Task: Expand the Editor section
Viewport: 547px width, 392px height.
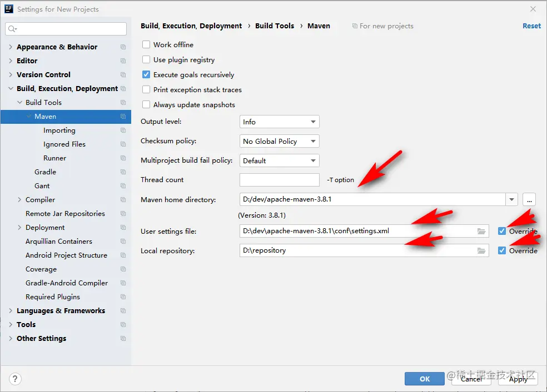Action: [11, 61]
